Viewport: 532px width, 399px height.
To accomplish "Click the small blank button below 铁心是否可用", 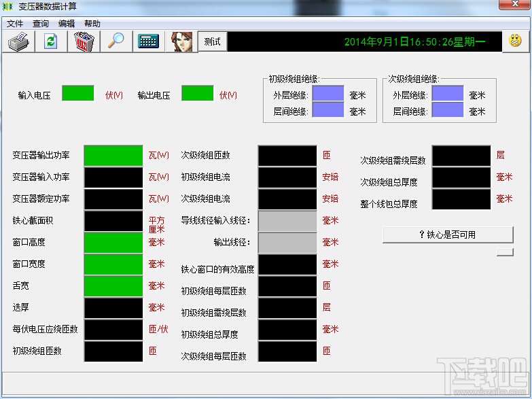I will 505,251.
